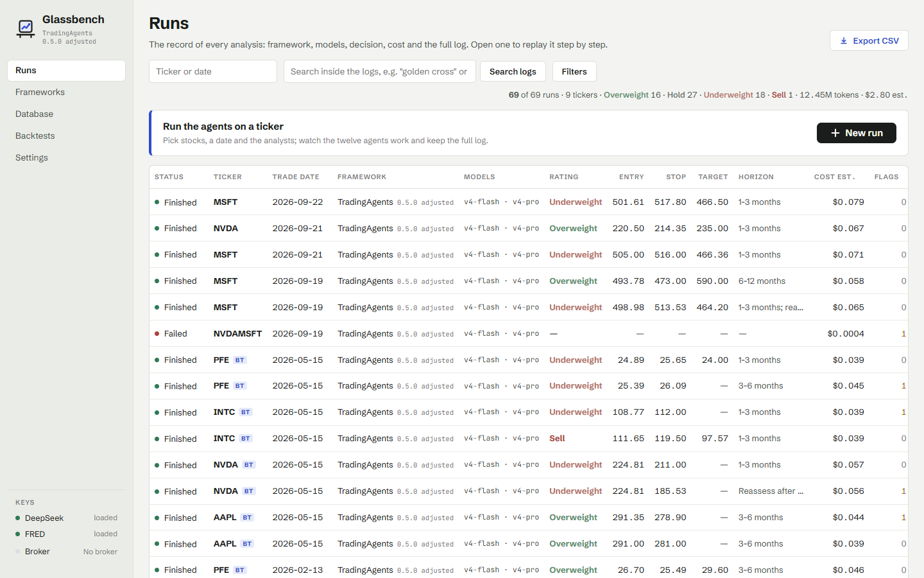Click the Sell 1 summary count
924x578 pixels.
(782, 95)
